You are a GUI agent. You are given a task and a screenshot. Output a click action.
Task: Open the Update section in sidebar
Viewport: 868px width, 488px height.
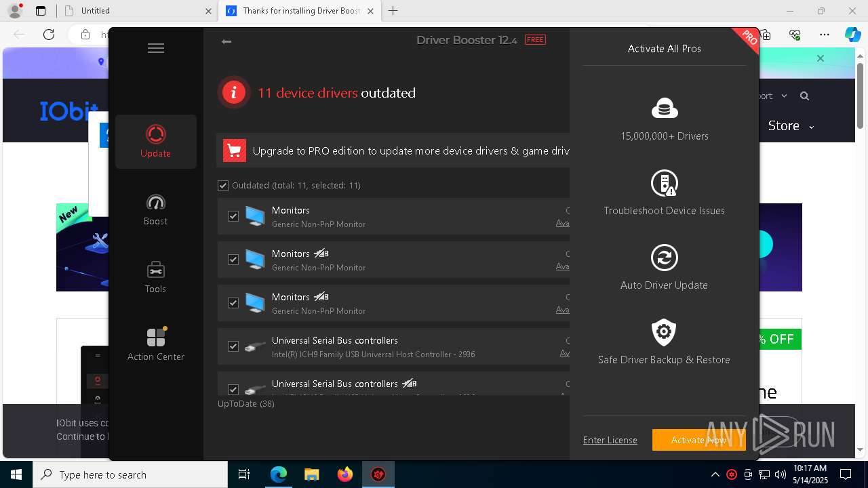(x=156, y=142)
